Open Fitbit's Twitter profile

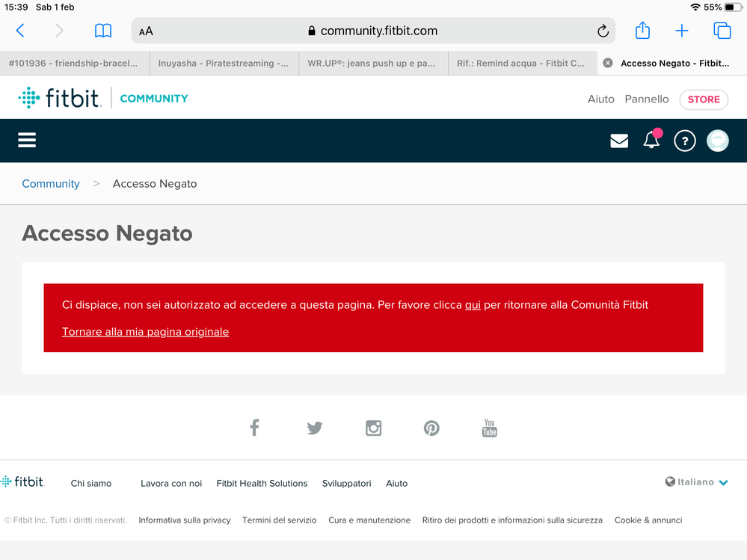click(314, 428)
